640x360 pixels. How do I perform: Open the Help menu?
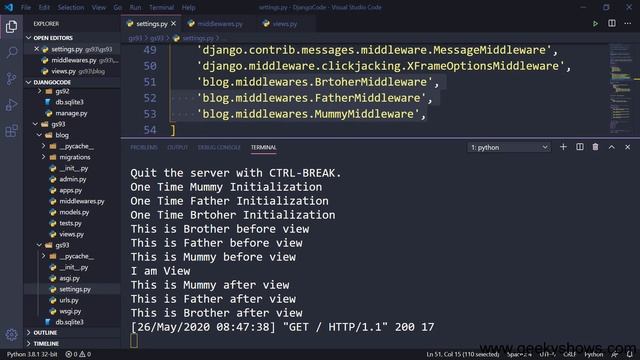[x=188, y=7]
